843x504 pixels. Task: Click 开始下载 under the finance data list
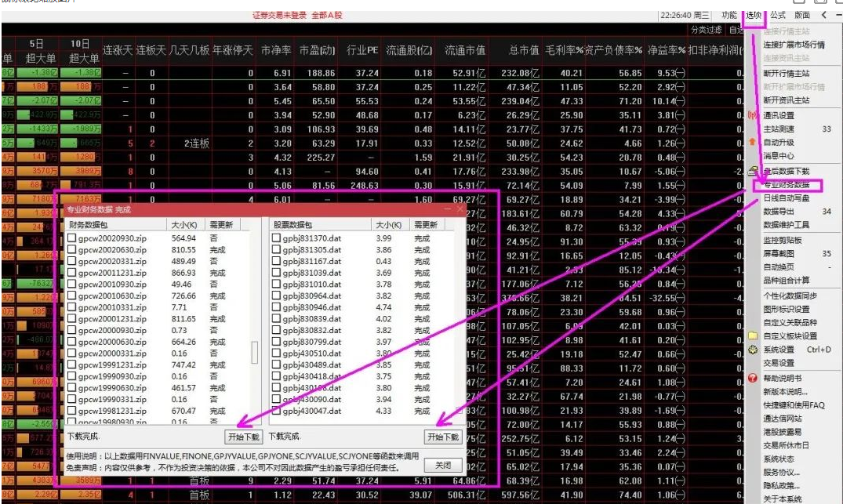244,437
